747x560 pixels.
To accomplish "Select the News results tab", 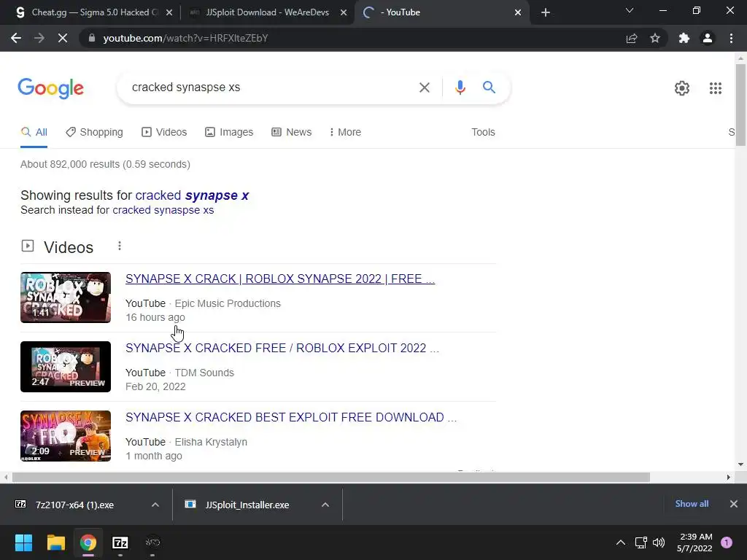I will pyautogui.click(x=292, y=132).
